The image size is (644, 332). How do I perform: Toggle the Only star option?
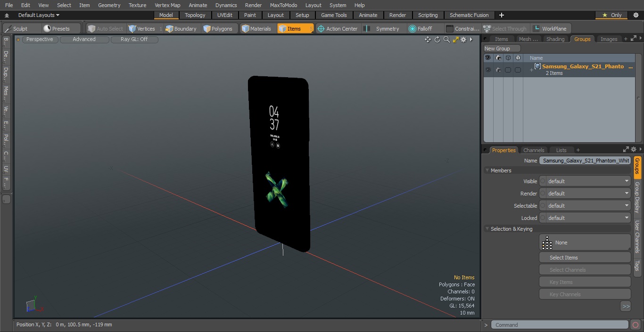coord(611,15)
